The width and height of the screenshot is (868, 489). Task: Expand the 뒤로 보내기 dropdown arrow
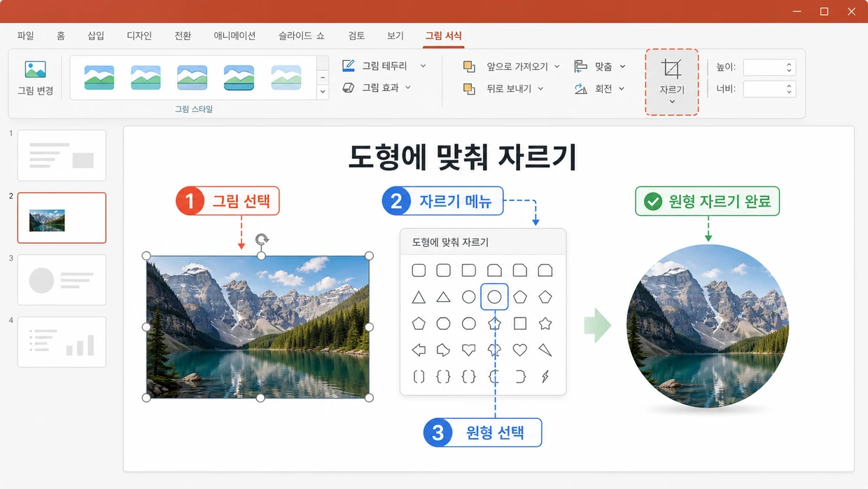[x=541, y=89]
